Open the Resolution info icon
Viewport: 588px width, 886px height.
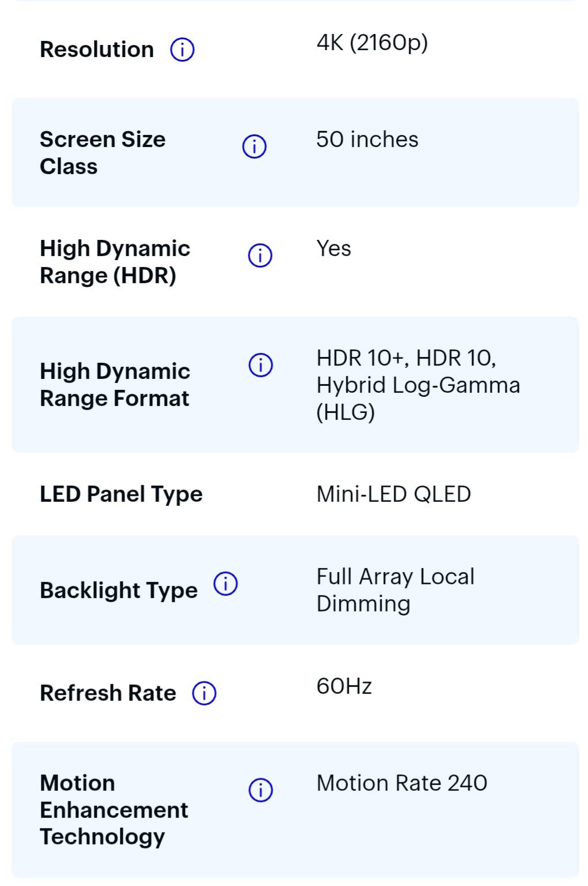click(182, 50)
